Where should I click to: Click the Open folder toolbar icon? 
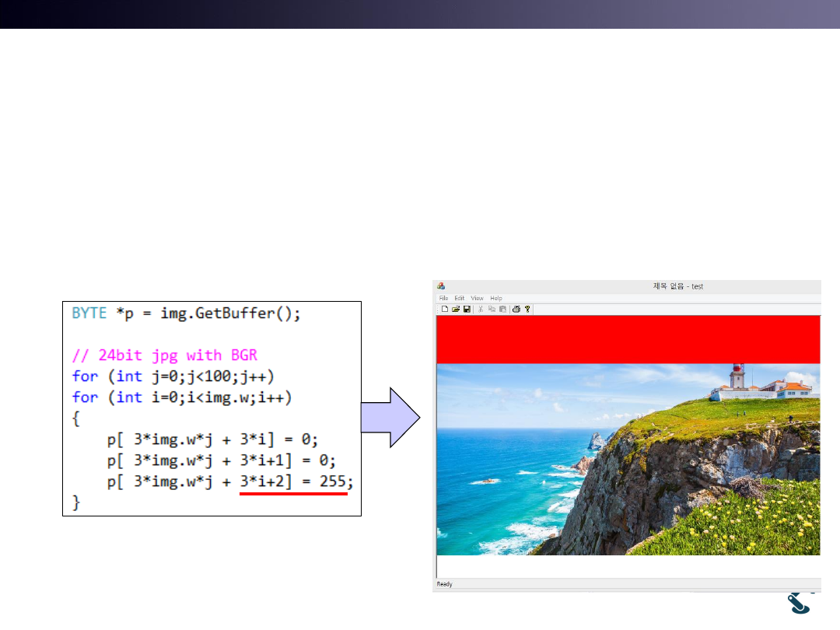coord(456,309)
